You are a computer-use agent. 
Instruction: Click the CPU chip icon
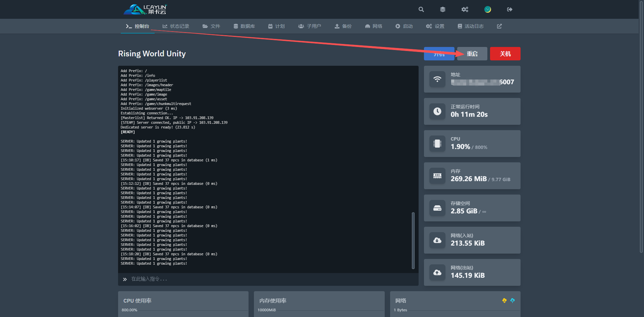click(437, 144)
